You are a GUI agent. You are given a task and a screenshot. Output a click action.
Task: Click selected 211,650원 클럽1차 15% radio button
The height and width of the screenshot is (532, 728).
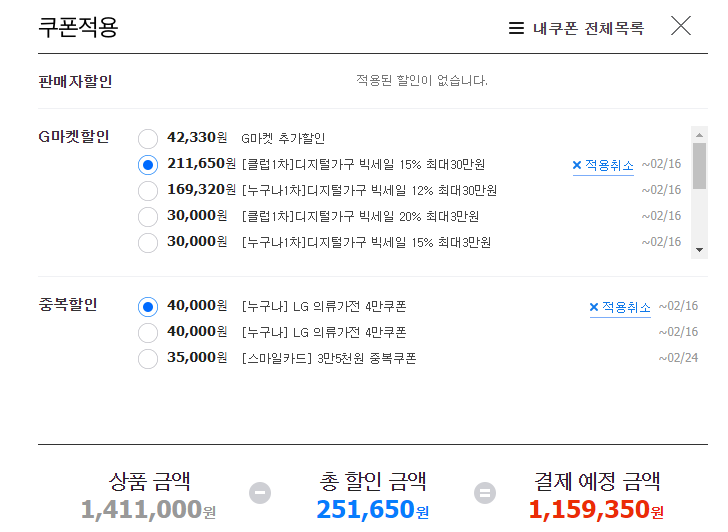tap(148, 164)
